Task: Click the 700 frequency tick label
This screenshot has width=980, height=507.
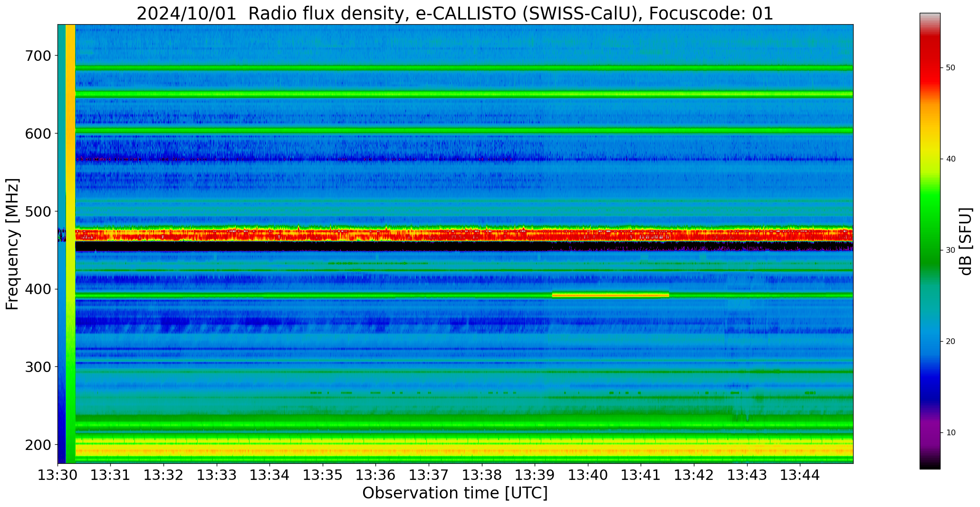Action: pyautogui.click(x=38, y=56)
